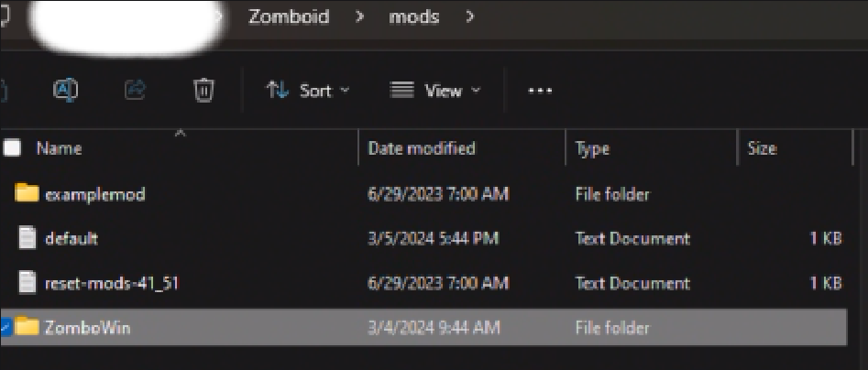Navigate to mods in the address bar

414,17
